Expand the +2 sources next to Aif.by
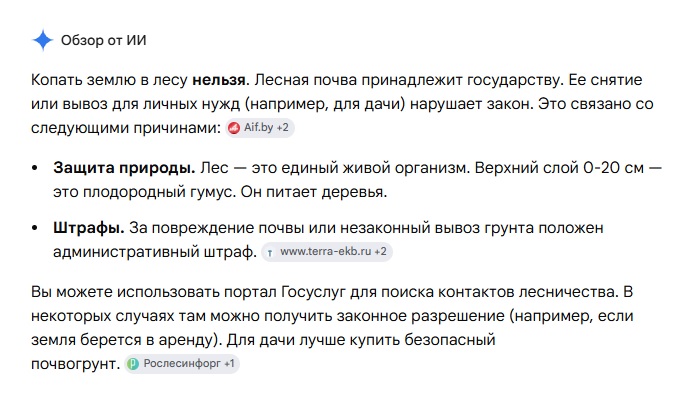This screenshot has height=415, width=693. coord(282,128)
